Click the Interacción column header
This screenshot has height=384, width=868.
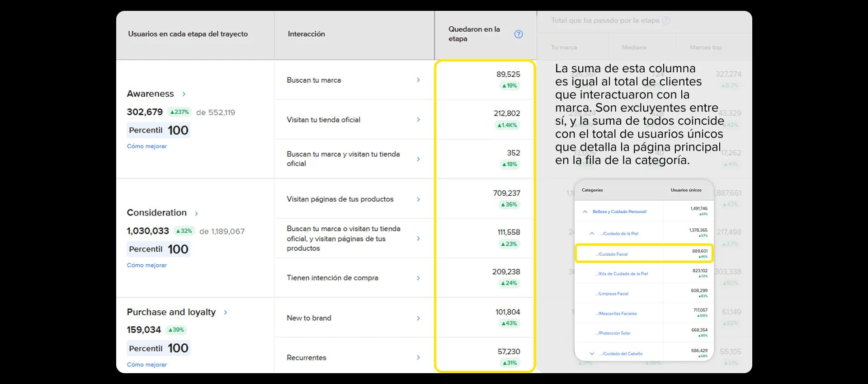pos(307,34)
